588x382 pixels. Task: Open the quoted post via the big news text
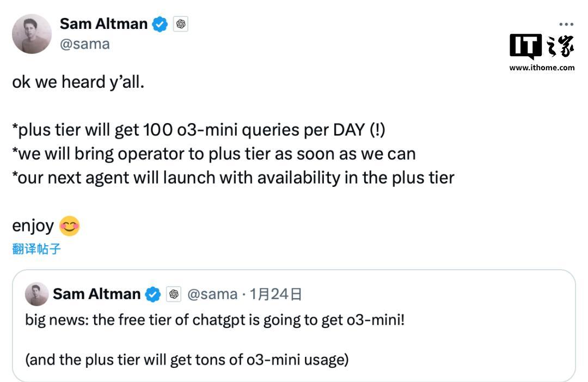coord(215,320)
